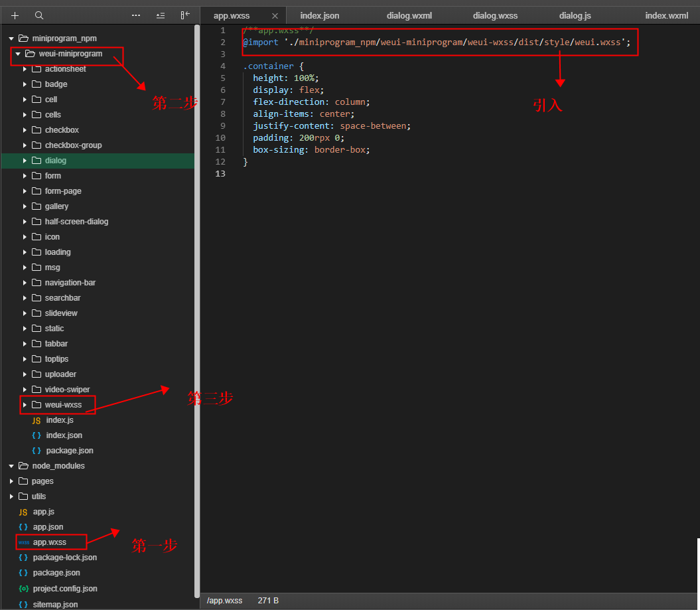Viewport: 700px width, 610px height.
Task: Open the file search magnifier icon
Action: (39, 15)
